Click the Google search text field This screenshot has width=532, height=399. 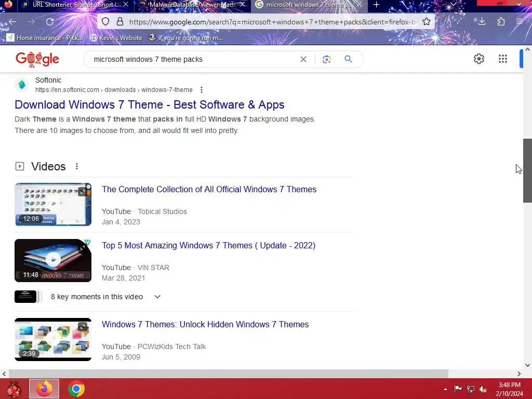coord(193,59)
